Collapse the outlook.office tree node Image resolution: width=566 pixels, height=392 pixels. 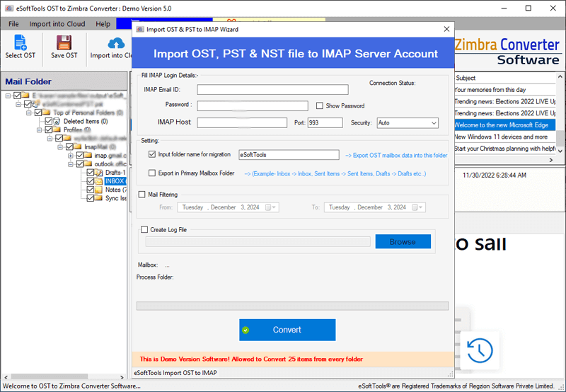(71, 164)
